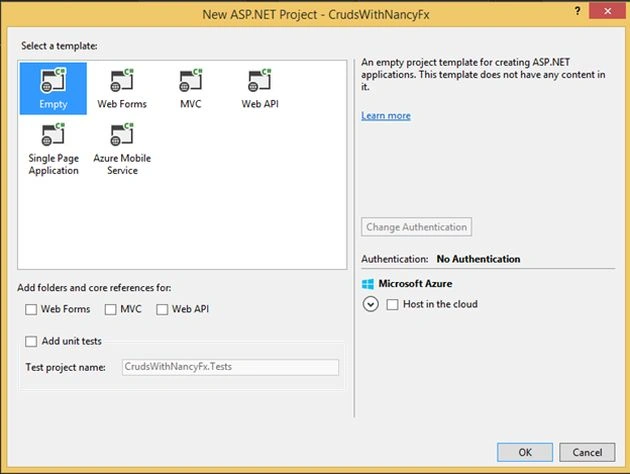Click the Microsoft Azure Windows logo icon

368,284
